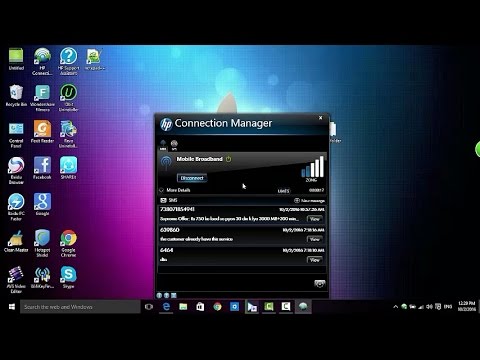Click the HP logo in Connection Manager title
This screenshot has width=480, height=360.
[x=166, y=124]
